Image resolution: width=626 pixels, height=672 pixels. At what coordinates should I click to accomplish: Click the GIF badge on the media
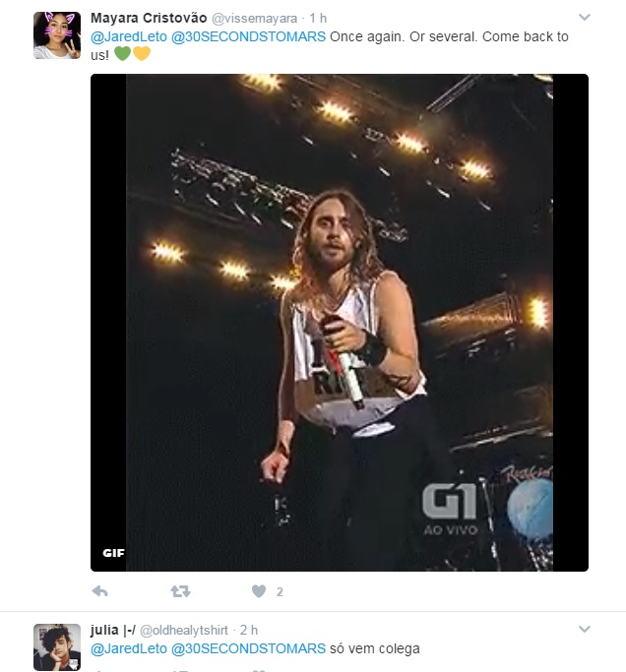coord(113,553)
